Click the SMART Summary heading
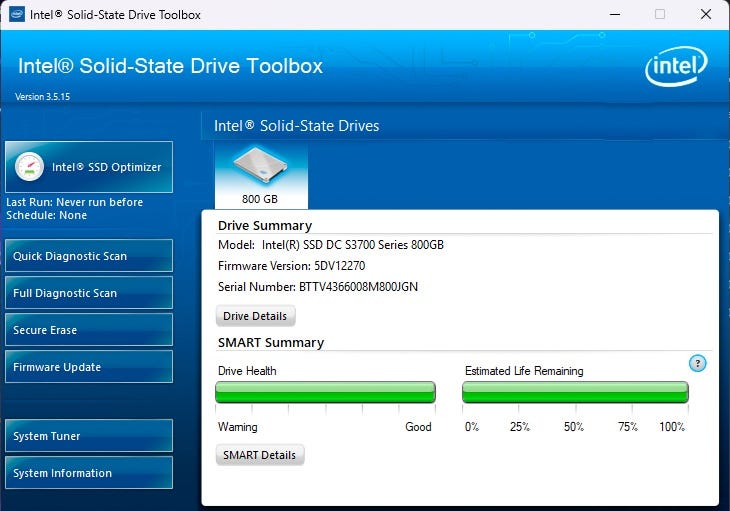The image size is (730, 511). coord(271,343)
